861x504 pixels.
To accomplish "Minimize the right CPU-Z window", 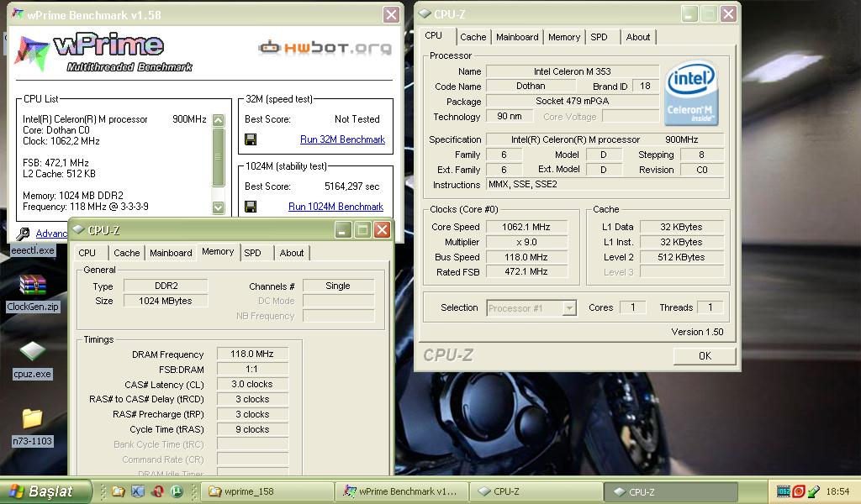I will [x=689, y=13].
